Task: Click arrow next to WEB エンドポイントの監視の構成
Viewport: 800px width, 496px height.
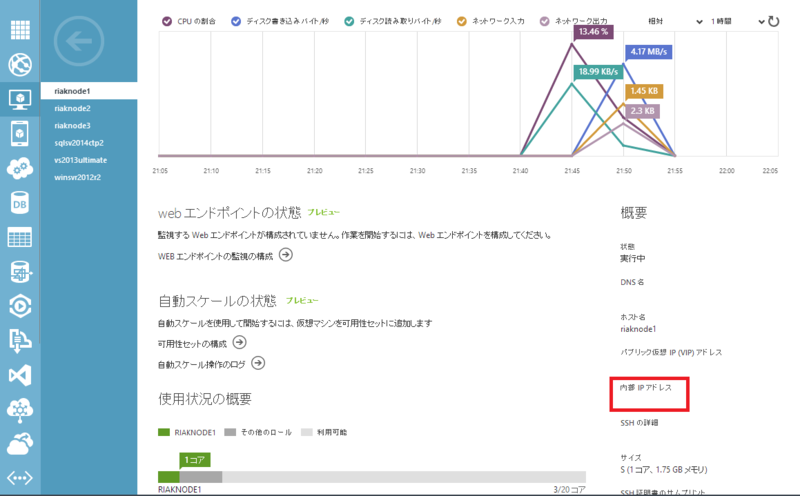Action: tap(286, 255)
